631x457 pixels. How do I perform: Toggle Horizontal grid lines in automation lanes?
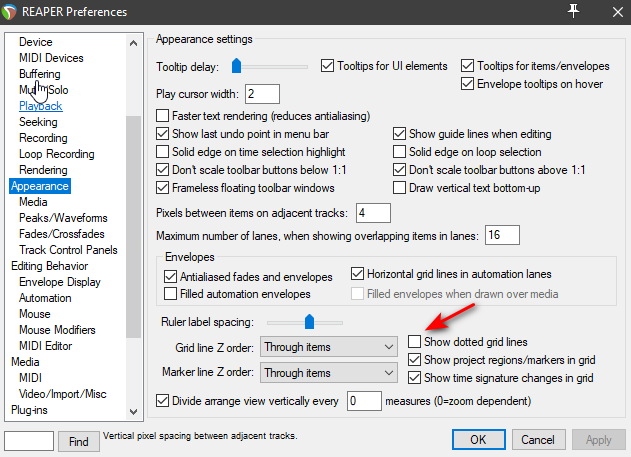(x=357, y=274)
